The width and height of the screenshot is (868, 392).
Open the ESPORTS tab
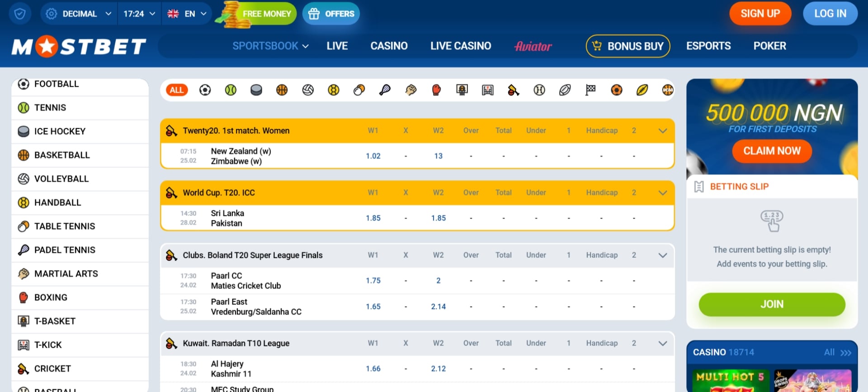click(x=708, y=46)
